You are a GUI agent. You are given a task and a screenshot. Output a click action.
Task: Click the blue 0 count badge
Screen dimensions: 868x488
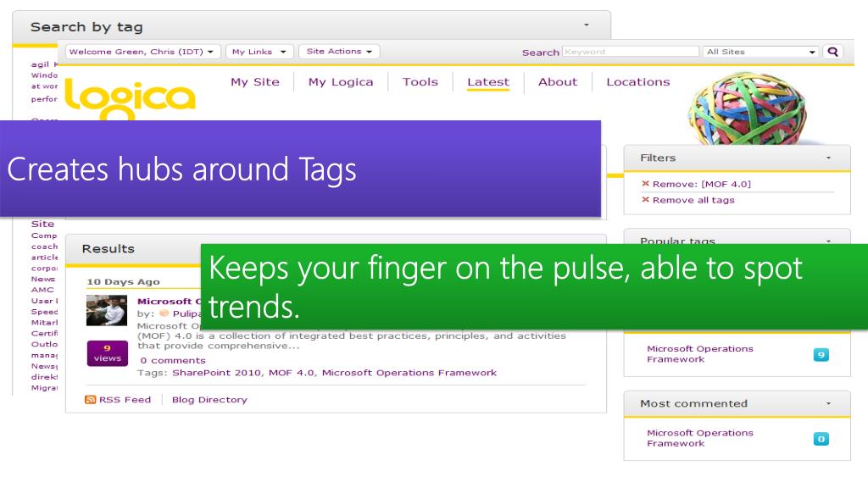coord(821,439)
